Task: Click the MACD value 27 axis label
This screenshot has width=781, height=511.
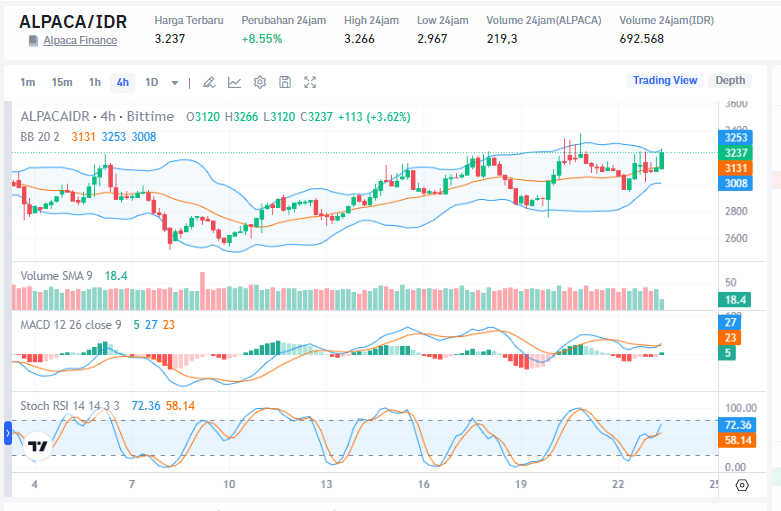Action: (730, 322)
